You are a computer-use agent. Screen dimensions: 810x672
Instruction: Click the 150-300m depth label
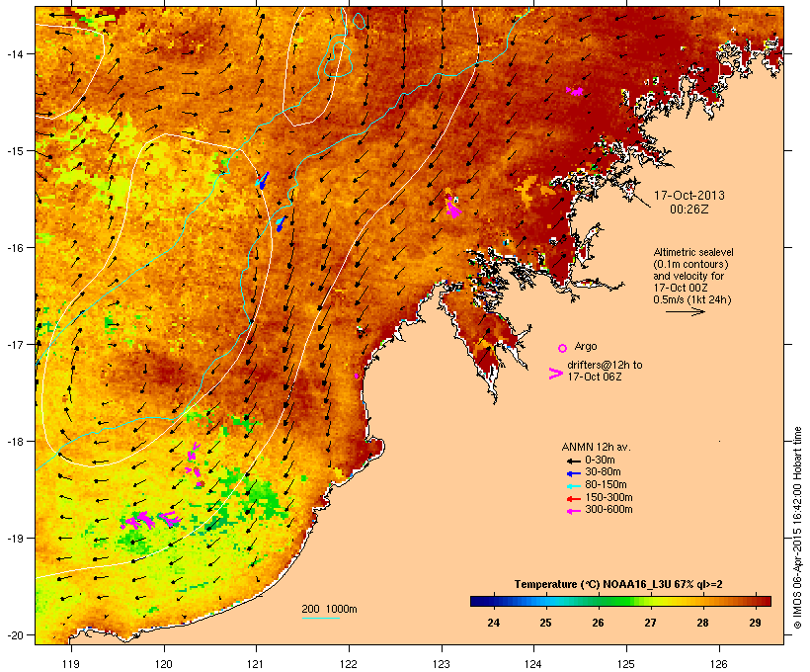coord(608,497)
